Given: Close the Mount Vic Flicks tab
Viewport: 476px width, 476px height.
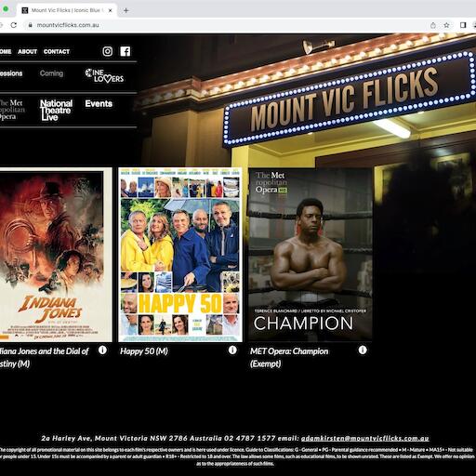Looking at the screenshot, I should click(110, 10).
